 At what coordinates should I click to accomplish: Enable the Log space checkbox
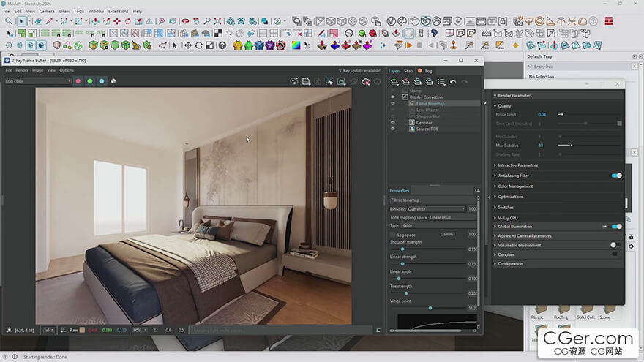click(393, 235)
